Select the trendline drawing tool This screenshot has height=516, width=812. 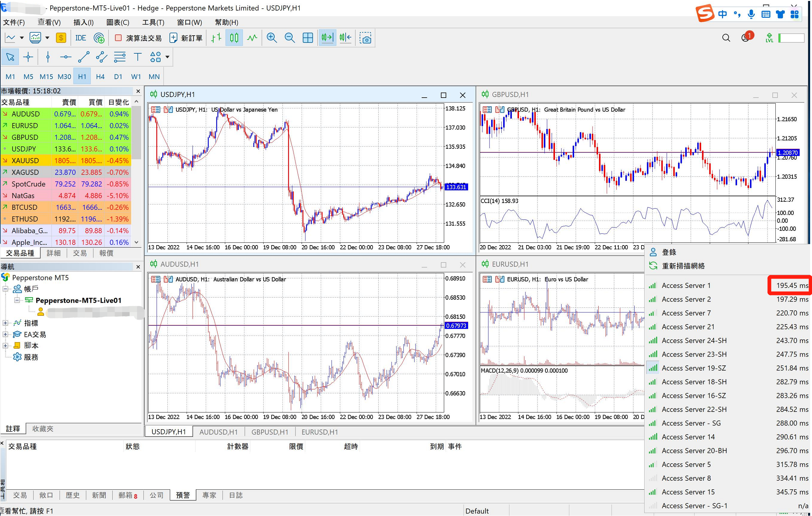[84, 57]
